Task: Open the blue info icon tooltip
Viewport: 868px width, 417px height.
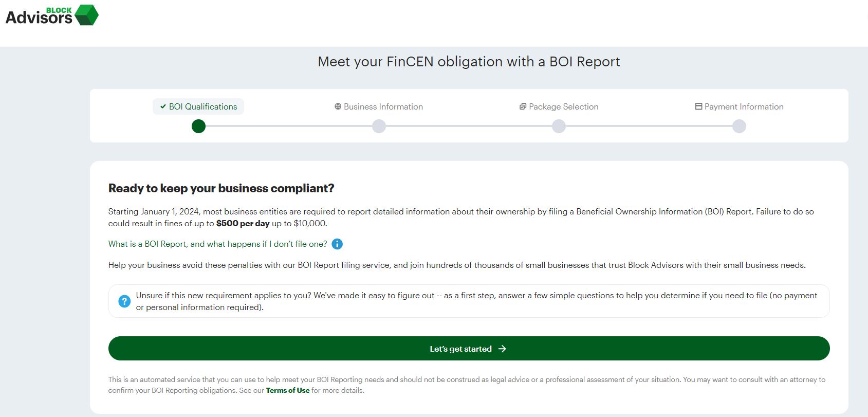Action: click(x=337, y=244)
